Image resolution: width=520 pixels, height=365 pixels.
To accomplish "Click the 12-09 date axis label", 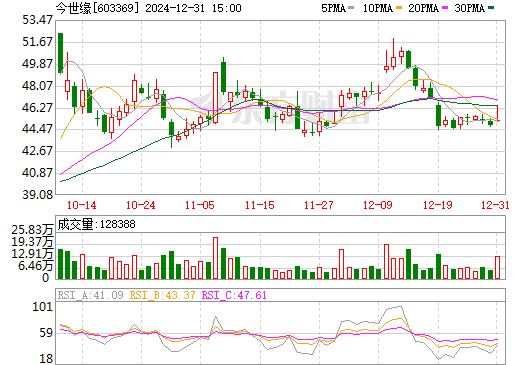I will (x=378, y=205).
